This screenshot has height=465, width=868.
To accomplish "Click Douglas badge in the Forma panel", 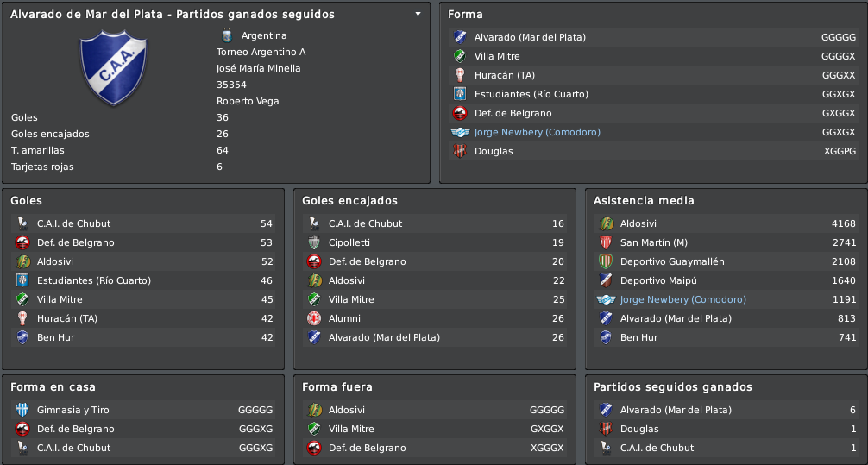I will [x=460, y=151].
